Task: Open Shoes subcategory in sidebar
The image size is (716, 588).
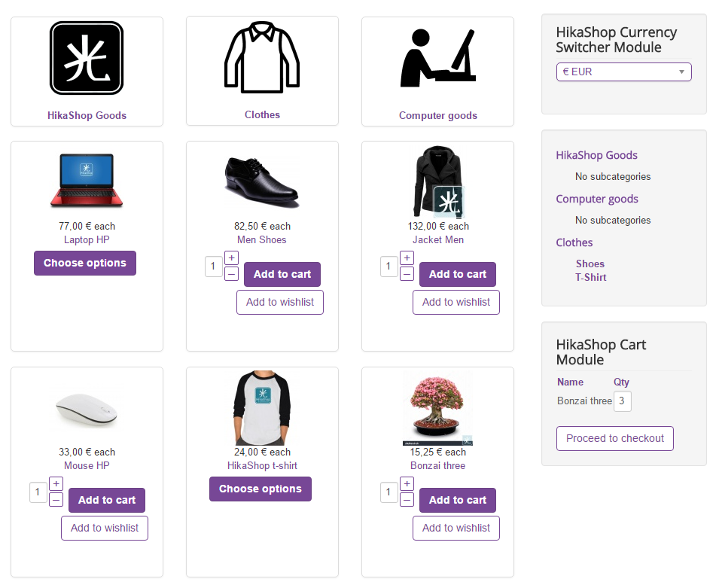Action: coord(590,264)
